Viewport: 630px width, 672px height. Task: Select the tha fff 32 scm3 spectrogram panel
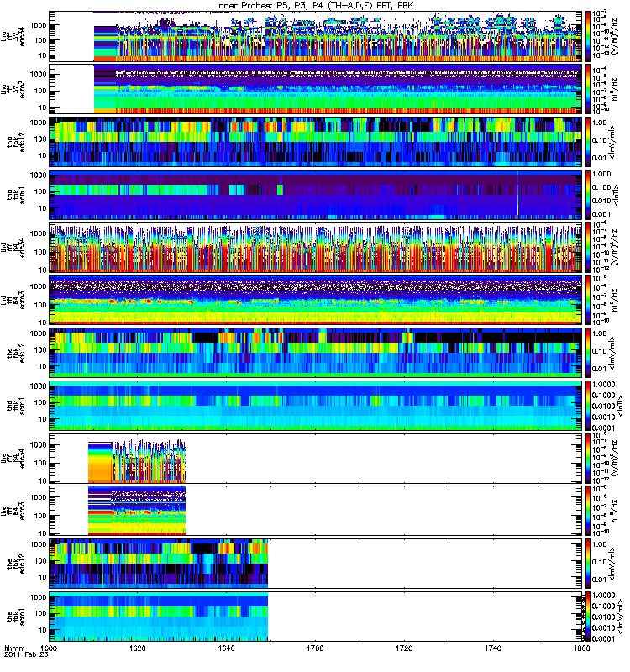click(316, 89)
